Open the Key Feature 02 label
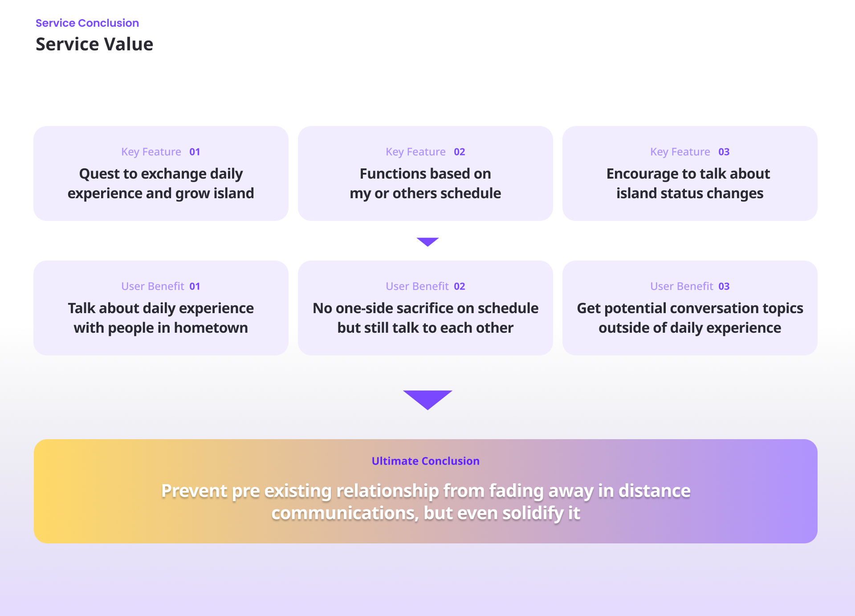The height and width of the screenshot is (616, 855). coord(425,152)
